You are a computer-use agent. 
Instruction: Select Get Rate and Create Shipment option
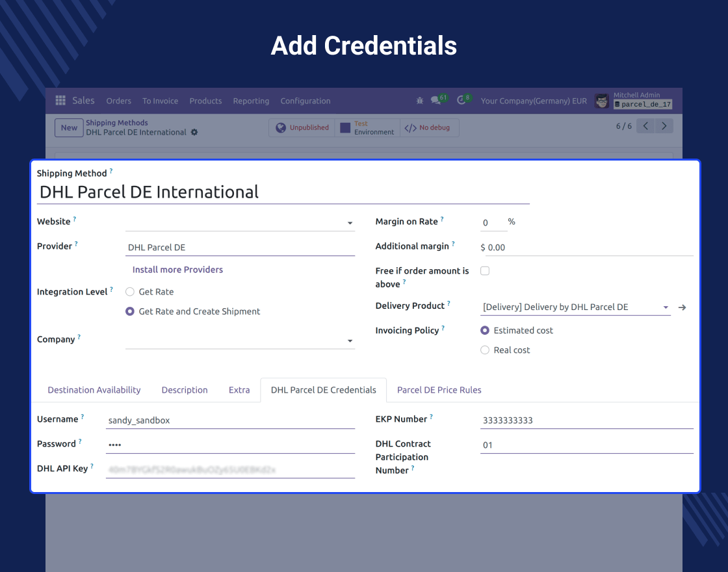pyautogui.click(x=130, y=311)
